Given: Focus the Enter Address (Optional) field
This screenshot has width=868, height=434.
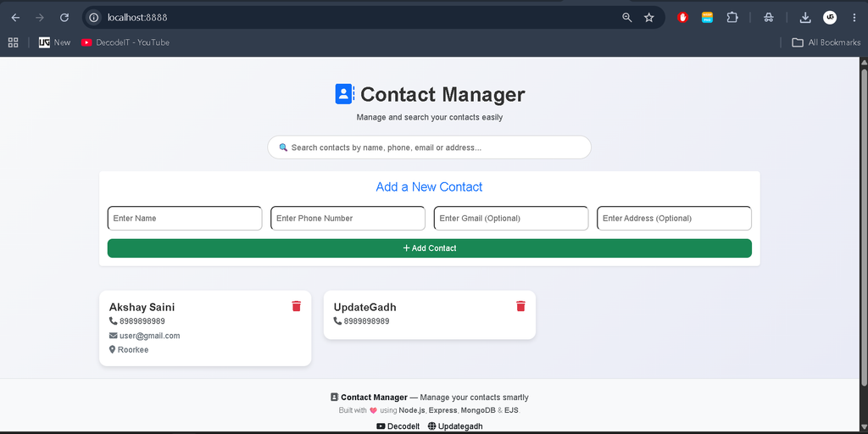Looking at the screenshot, I should coord(674,218).
